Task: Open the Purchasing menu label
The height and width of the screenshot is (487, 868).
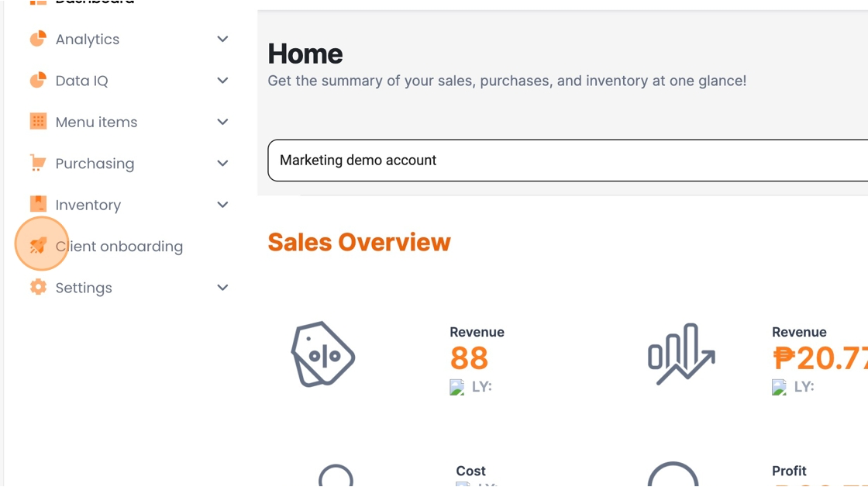Action: [95, 164]
